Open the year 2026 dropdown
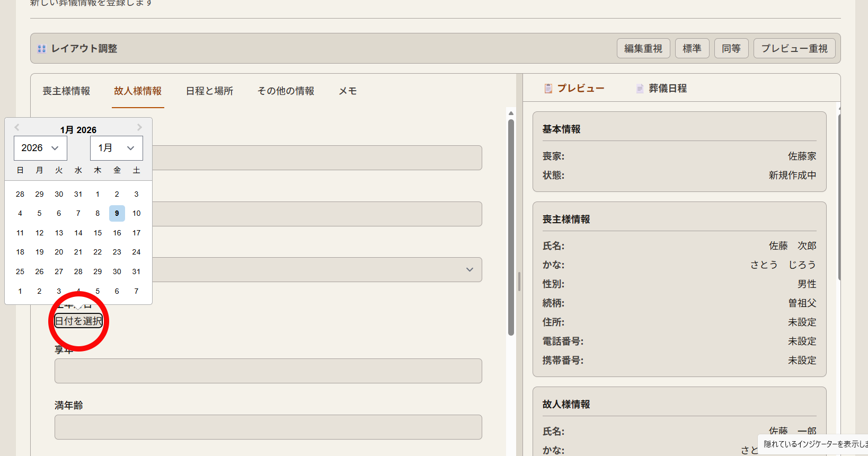This screenshot has width=868, height=456. tap(40, 148)
